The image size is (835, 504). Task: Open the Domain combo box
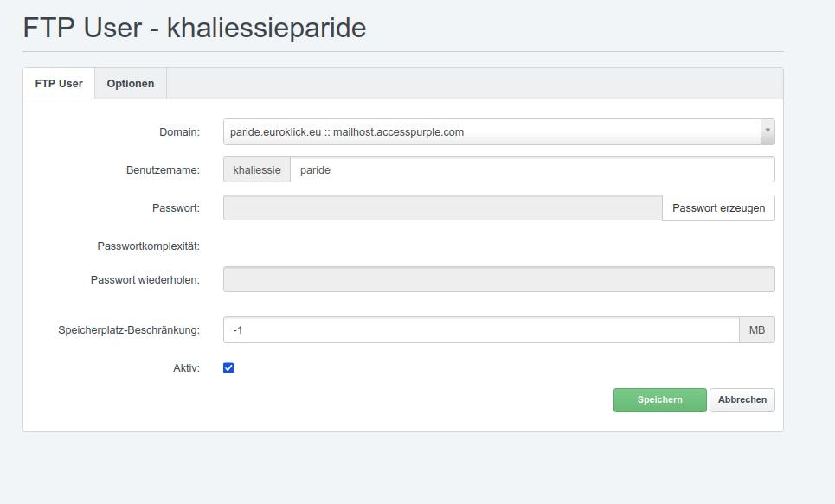[x=499, y=132]
